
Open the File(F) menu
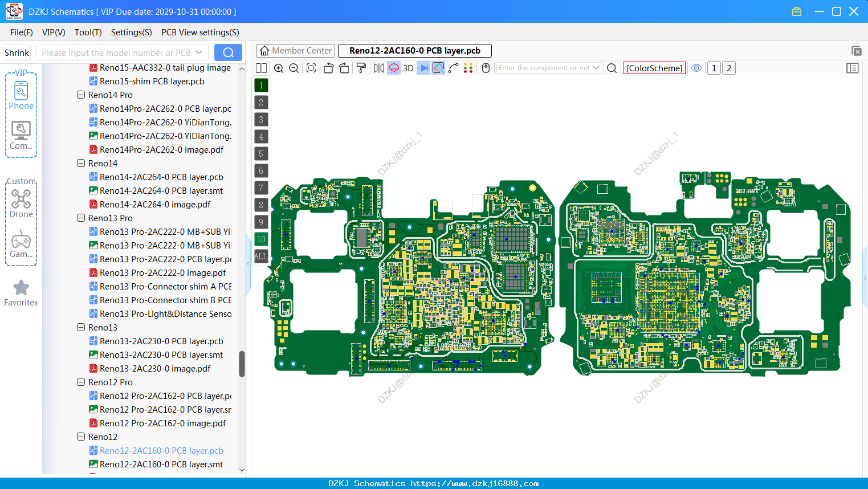pyautogui.click(x=22, y=32)
